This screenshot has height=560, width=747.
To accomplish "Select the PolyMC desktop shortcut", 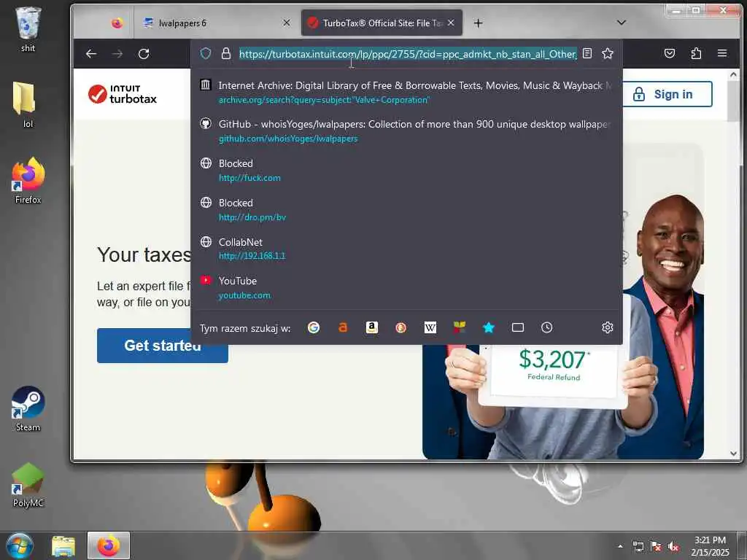I will click(x=28, y=485).
